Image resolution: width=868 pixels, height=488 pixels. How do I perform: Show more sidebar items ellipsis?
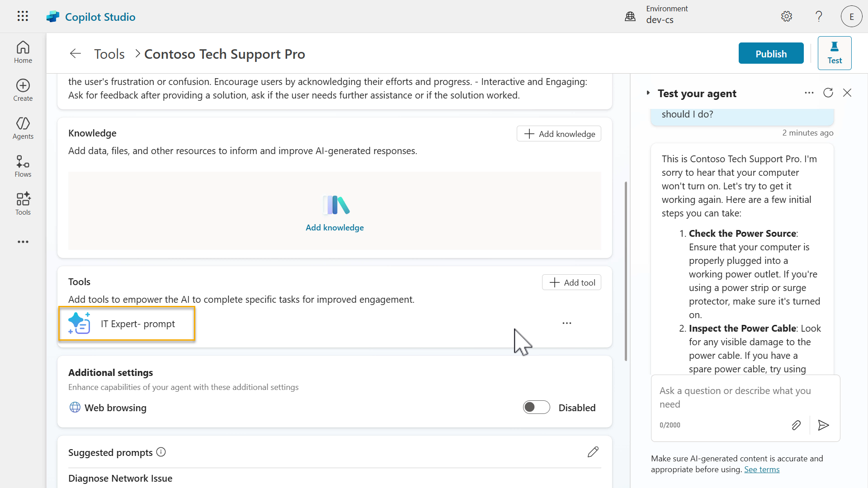pos(23,242)
